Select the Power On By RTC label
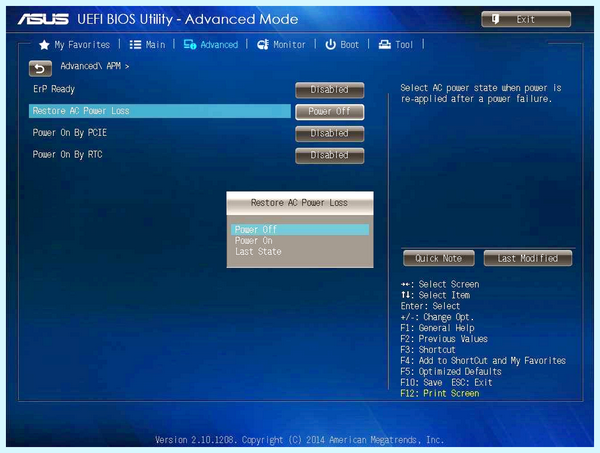Image resolution: width=600 pixels, height=453 pixels. coord(67,155)
